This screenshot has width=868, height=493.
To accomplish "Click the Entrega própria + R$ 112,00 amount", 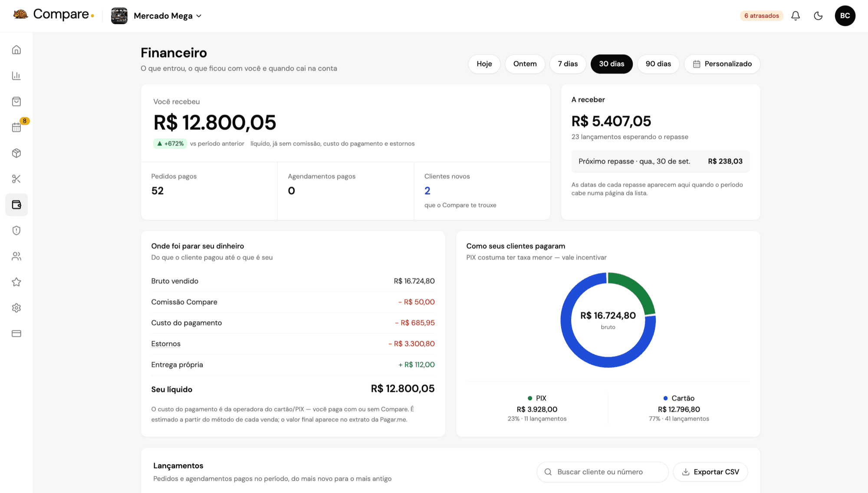I will [417, 365].
